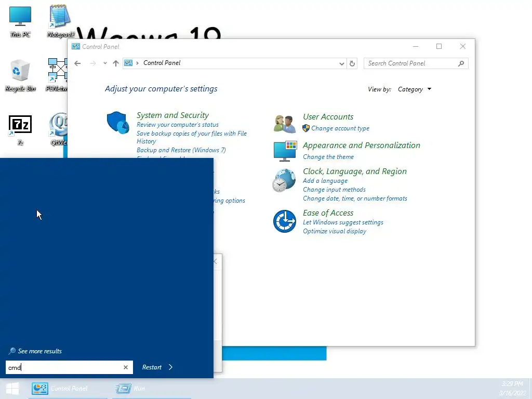Screen dimensions: 532x399
Task: Click See more results
Action: tap(35, 351)
